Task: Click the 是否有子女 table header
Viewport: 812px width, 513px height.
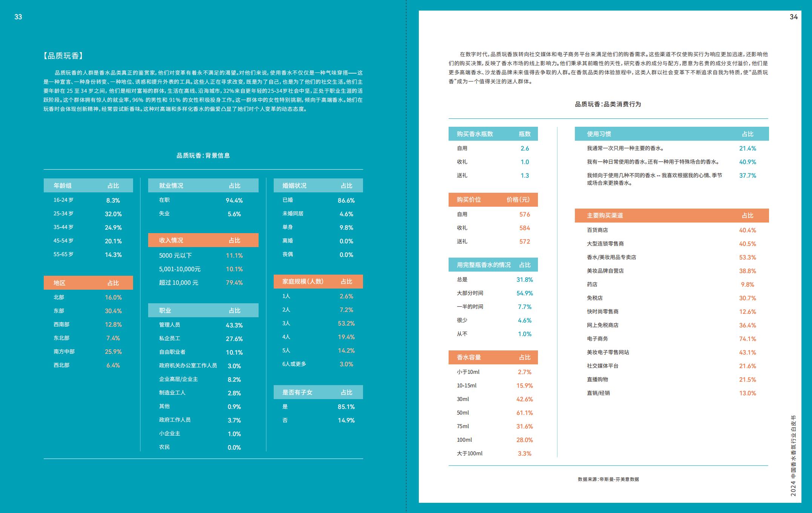Action: [x=318, y=392]
